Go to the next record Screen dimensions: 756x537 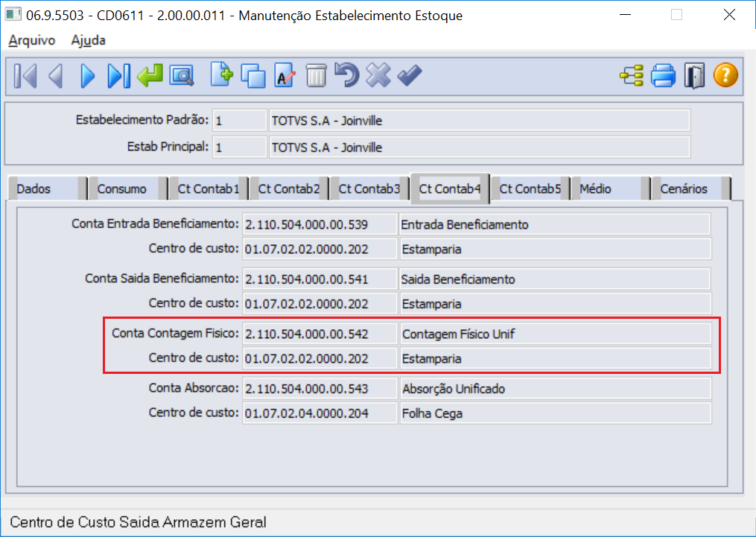tap(87, 76)
